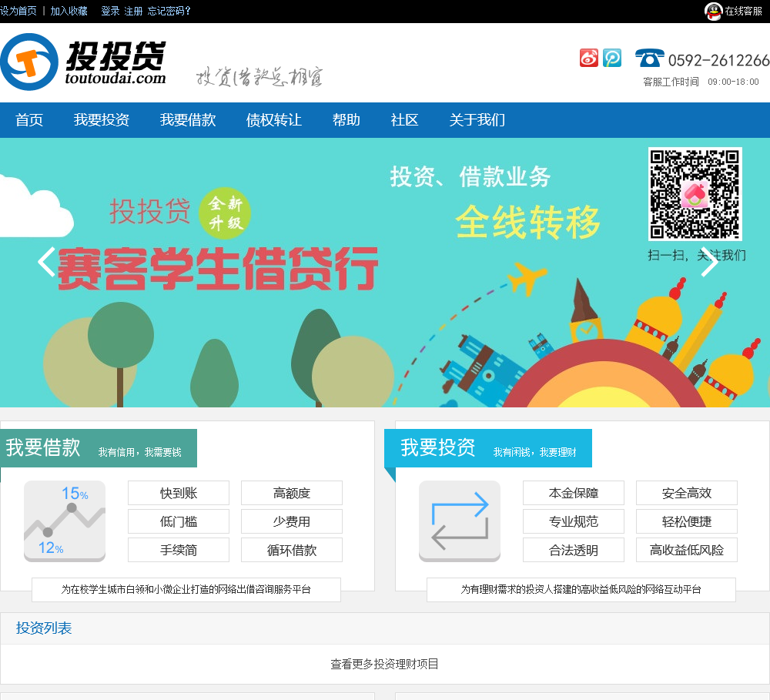Click the 赛客学生借贷行 banner title
770x700 pixels.
pyautogui.click(x=218, y=269)
